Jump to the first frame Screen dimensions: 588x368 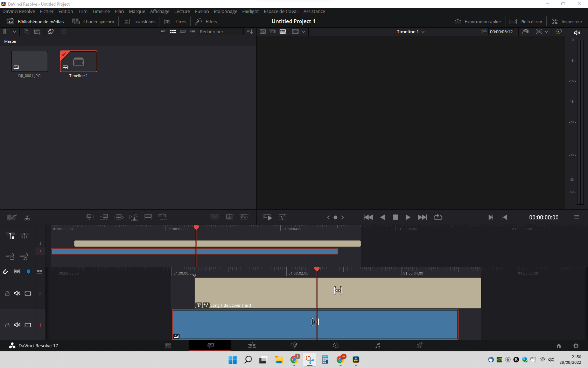coord(368,217)
